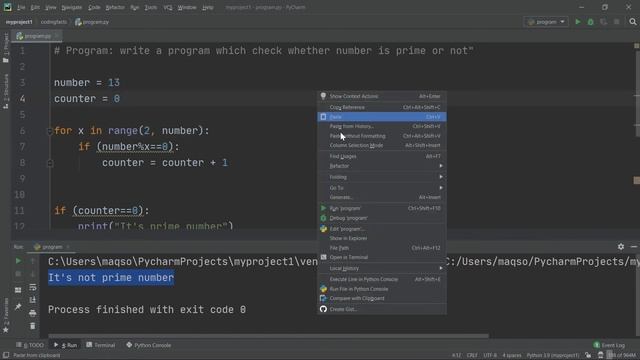640x360 pixels.
Task: Open the Event Log
Action: [x=609, y=345]
